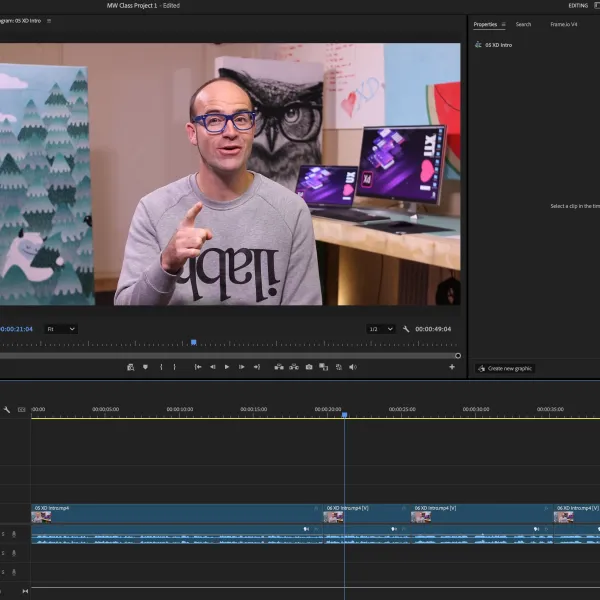
Task: Step back one frame
Action: tap(212, 367)
